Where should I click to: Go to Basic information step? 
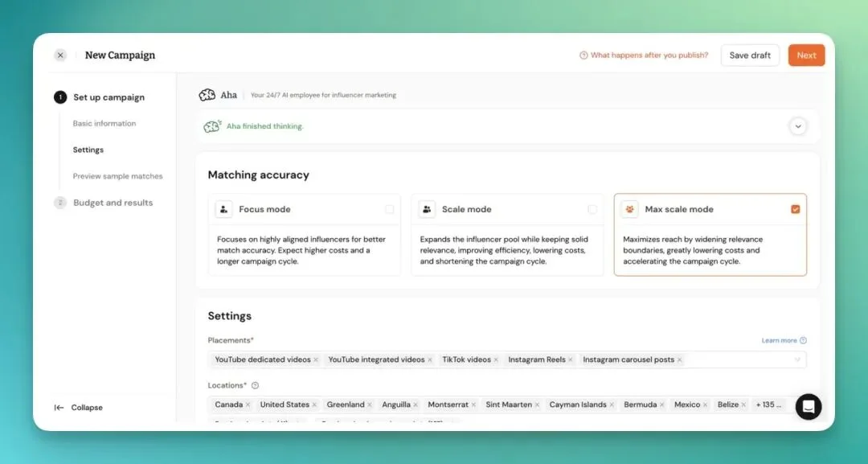pyautogui.click(x=104, y=124)
